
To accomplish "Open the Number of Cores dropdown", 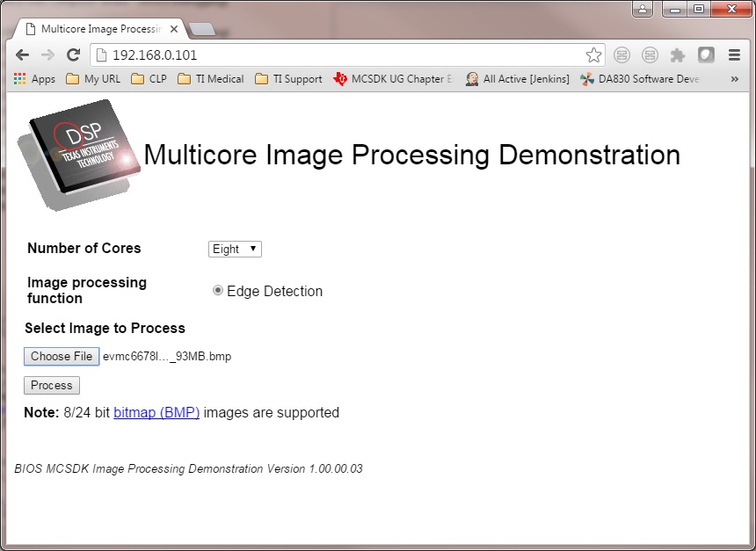I will (x=235, y=250).
